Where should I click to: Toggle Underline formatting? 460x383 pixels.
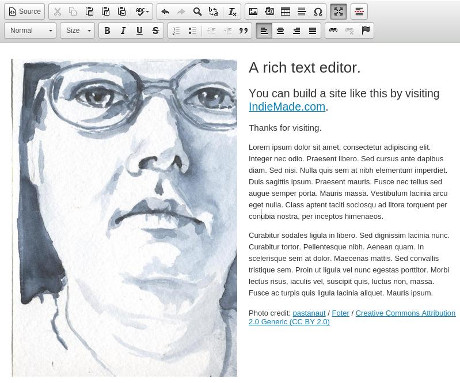[139, 31]
